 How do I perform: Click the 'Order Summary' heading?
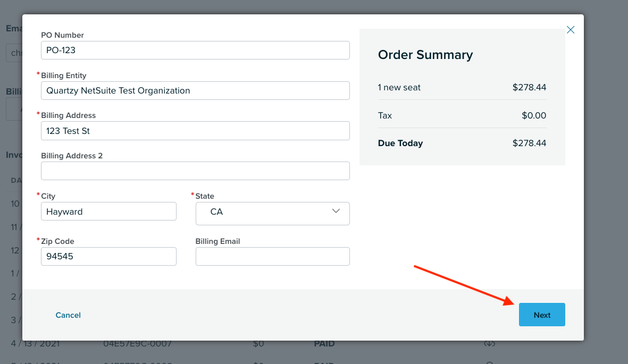(425, 54)
